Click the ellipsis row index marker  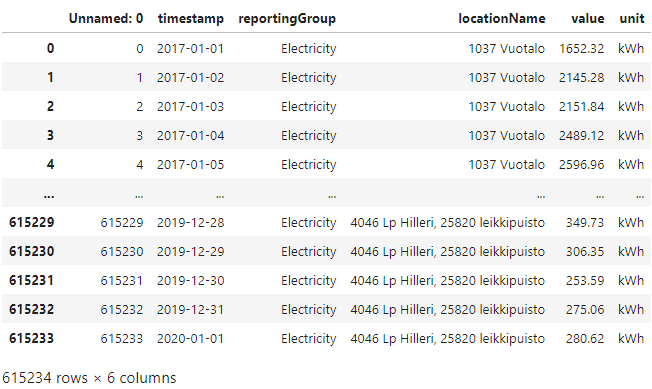click(x=49, y=195)
